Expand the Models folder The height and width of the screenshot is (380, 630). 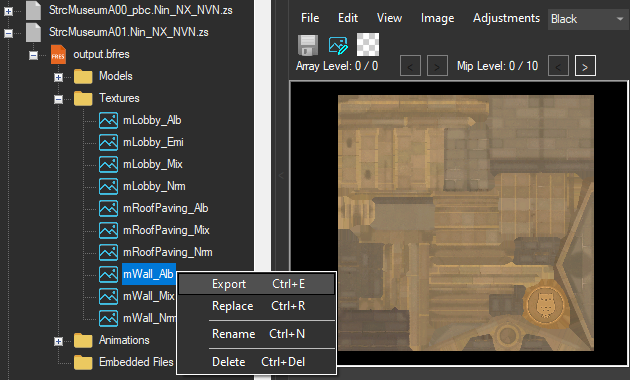click(59, 77)
